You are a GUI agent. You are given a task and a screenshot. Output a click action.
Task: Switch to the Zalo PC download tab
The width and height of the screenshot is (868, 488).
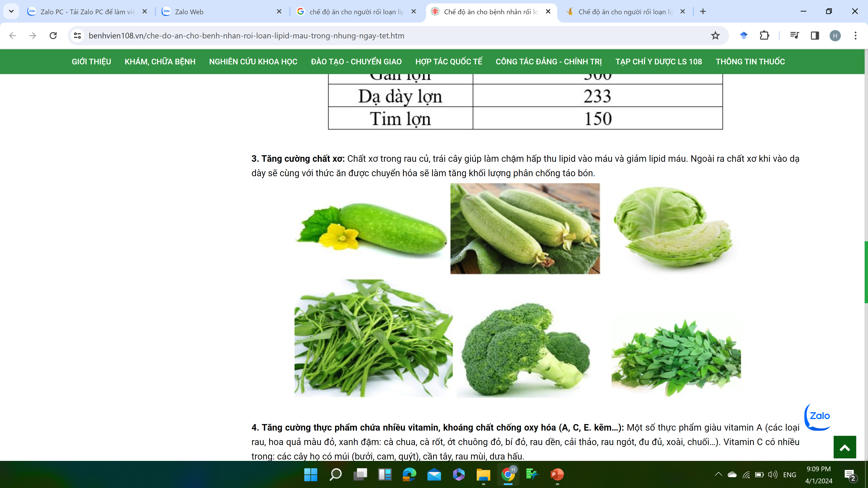(x=88, y=12)
